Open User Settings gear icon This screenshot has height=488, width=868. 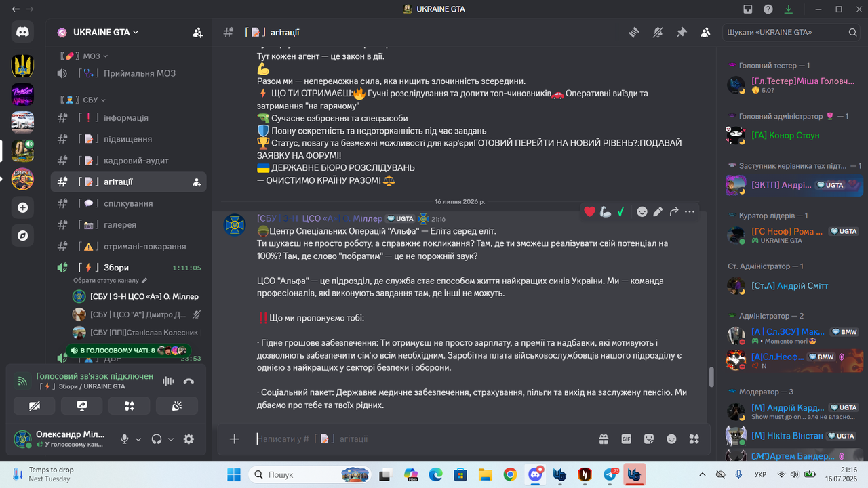pos(189,439)
